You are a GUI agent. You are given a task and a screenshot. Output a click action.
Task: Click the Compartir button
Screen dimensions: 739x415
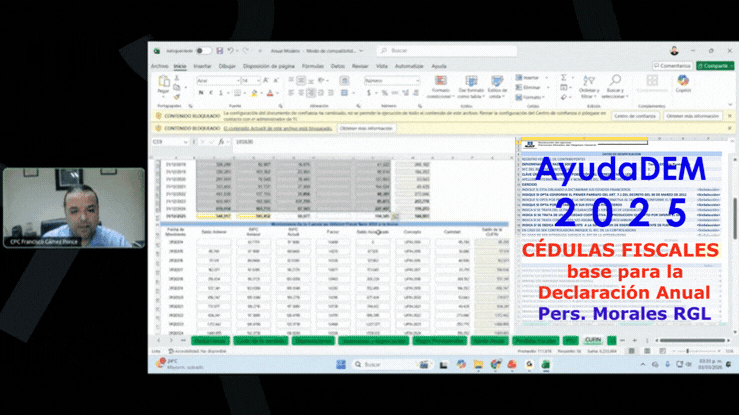click(x=713, y=66)
